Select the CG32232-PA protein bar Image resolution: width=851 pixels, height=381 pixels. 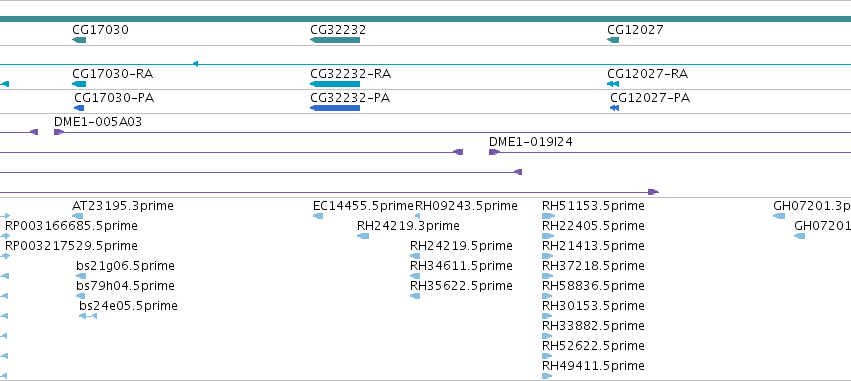pos(335,108)
